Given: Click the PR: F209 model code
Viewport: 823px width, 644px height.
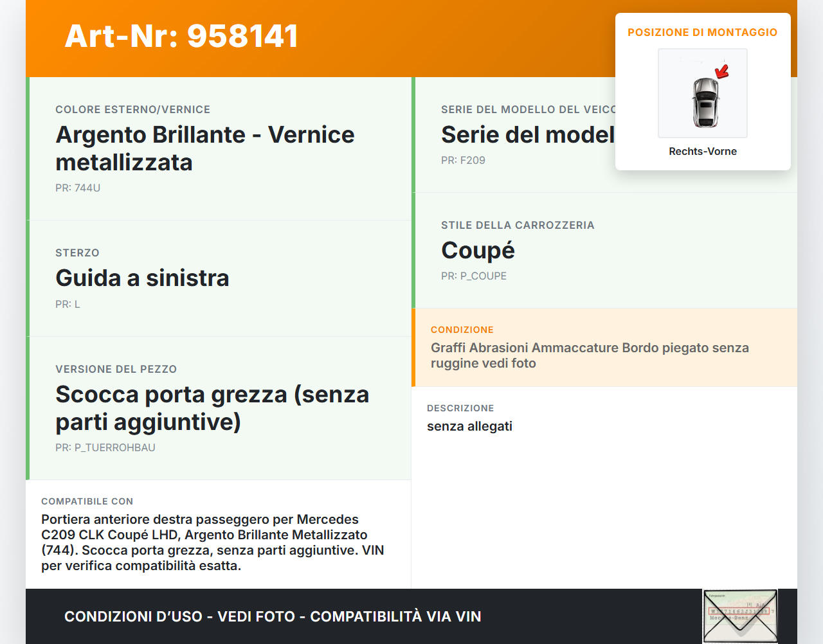Looking at the screenshot, I should (462, 160).
